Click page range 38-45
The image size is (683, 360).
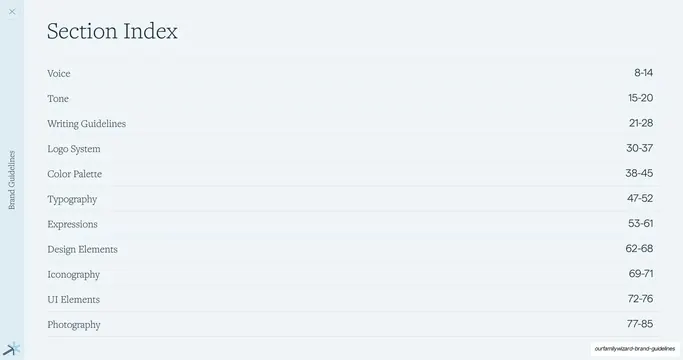pos(639,173)
